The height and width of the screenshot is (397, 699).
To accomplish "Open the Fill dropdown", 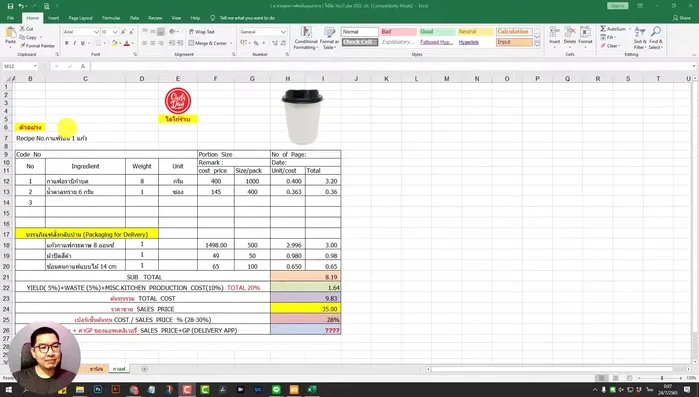I will [x=609, y=37].
